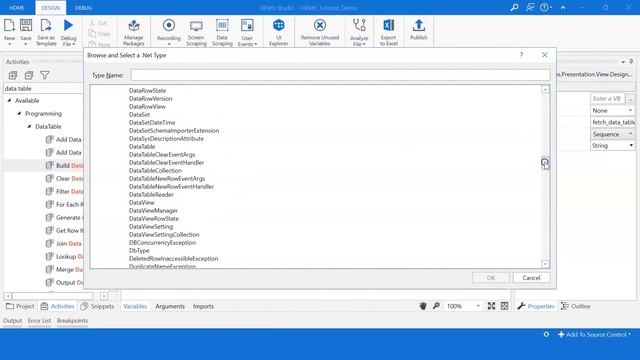The image size is (640, 360).
Task: Select Build Data Table activity
Action: (64, 165)
